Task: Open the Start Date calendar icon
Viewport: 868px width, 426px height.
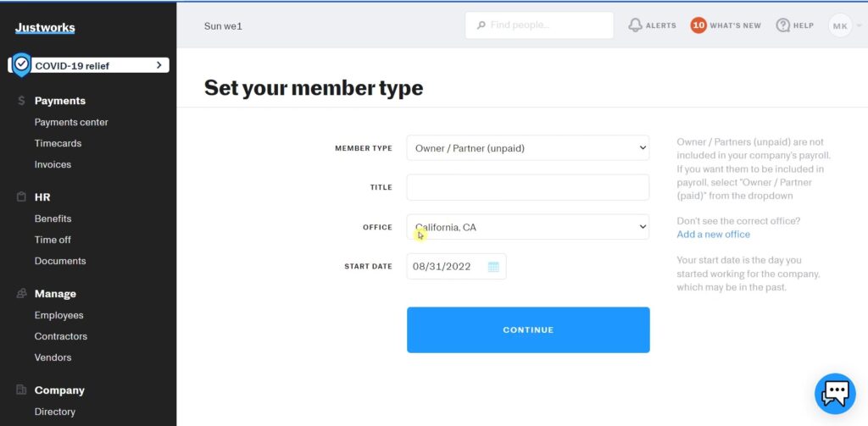Action: 493,267
